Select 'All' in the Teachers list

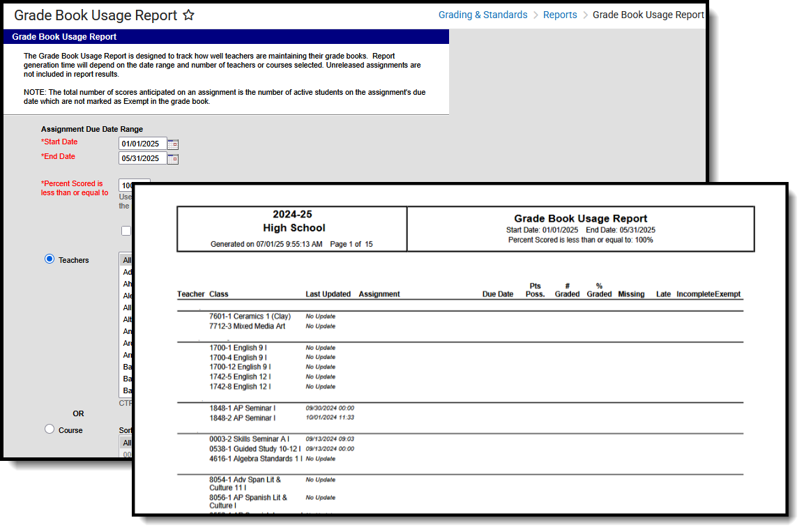pos(126,260)
